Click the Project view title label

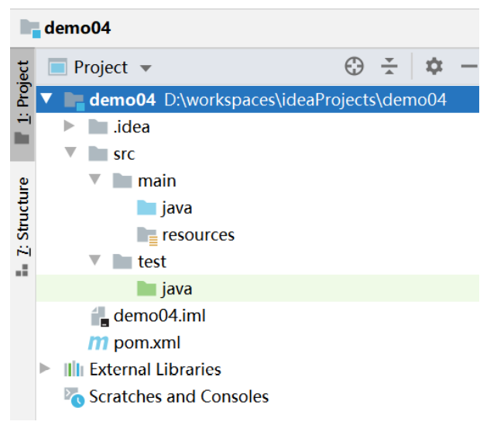(101, 68)
